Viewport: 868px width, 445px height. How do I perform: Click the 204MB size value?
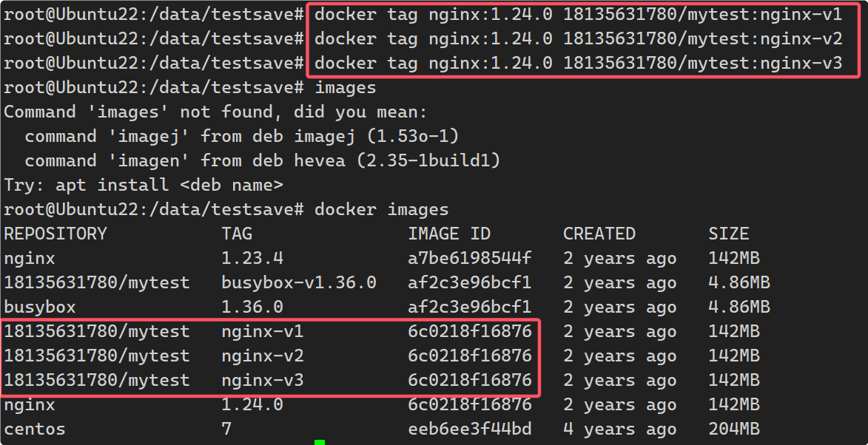click(733, 429)
